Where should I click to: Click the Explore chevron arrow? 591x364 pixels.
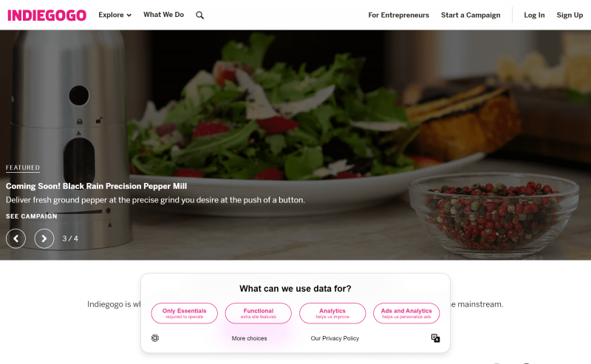click(129, 16)
